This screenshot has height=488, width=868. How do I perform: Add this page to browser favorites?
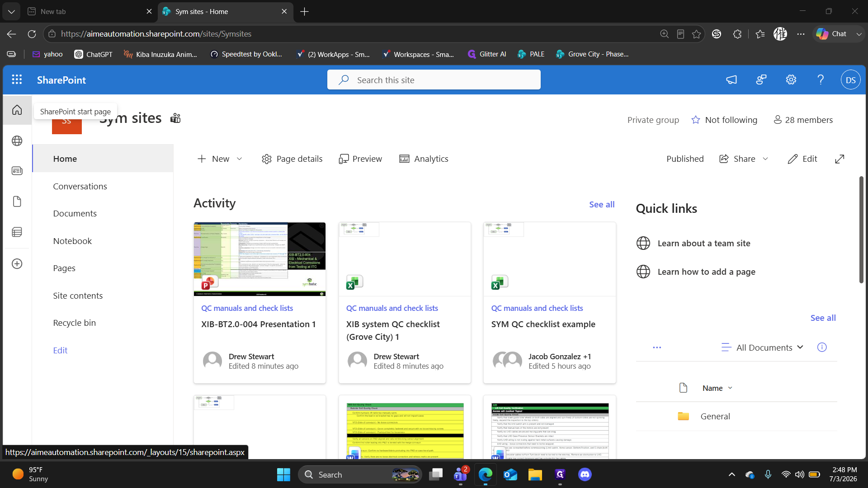(696, 34)
